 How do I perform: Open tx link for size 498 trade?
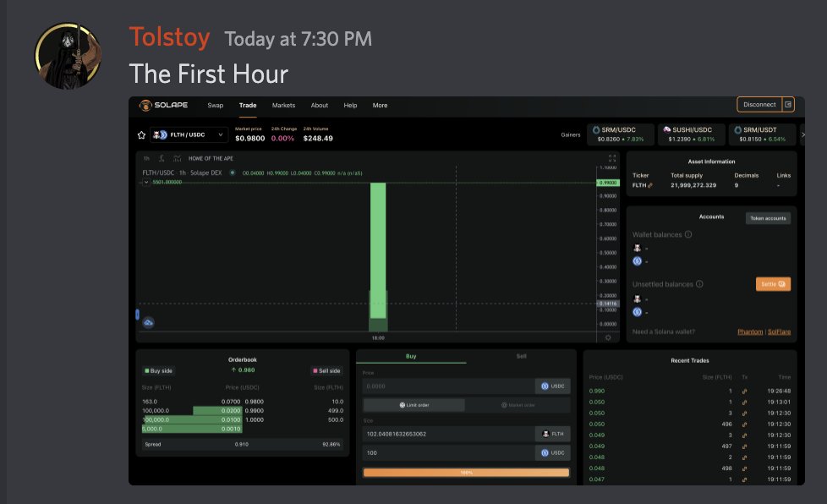[x=745, y=468]
